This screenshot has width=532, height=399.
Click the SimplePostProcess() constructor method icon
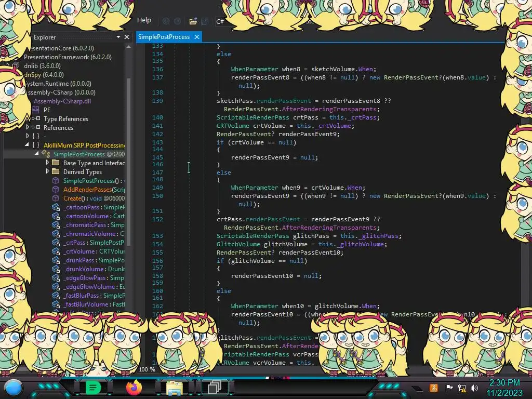[56, 180]
